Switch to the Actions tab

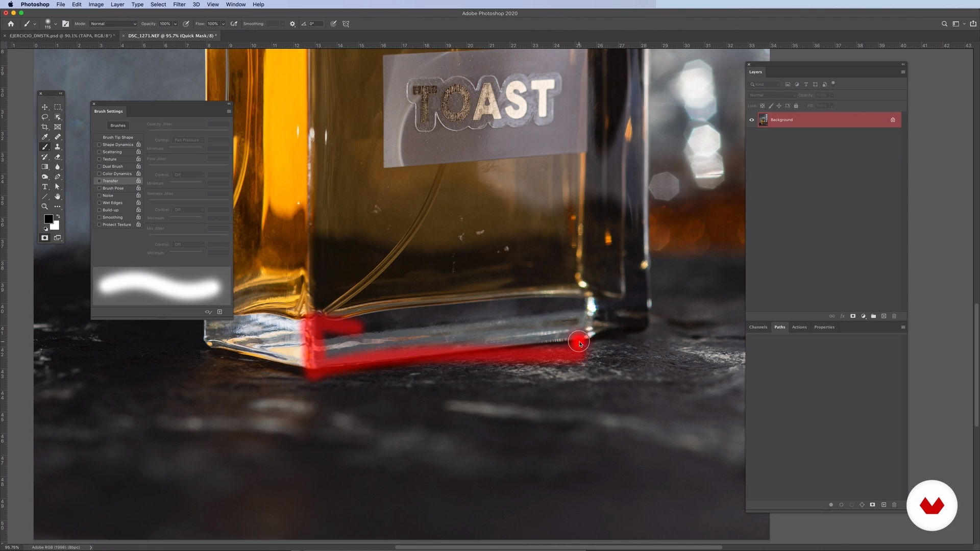799,328
